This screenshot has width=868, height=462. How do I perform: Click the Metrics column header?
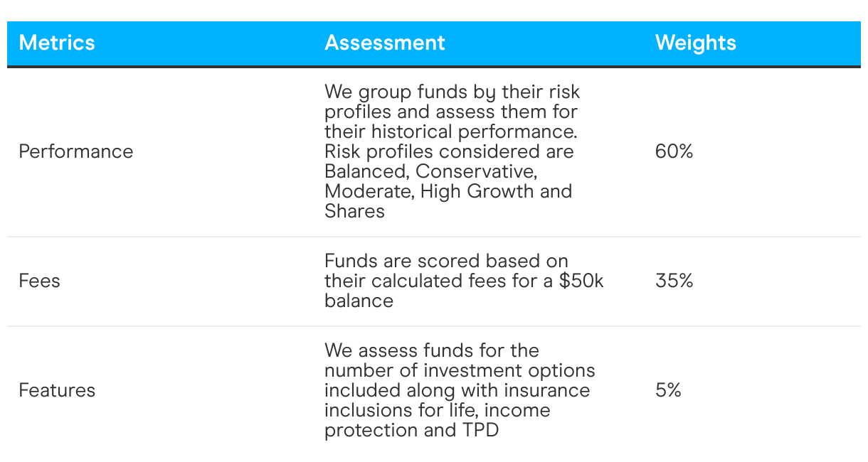click(57, 43)
